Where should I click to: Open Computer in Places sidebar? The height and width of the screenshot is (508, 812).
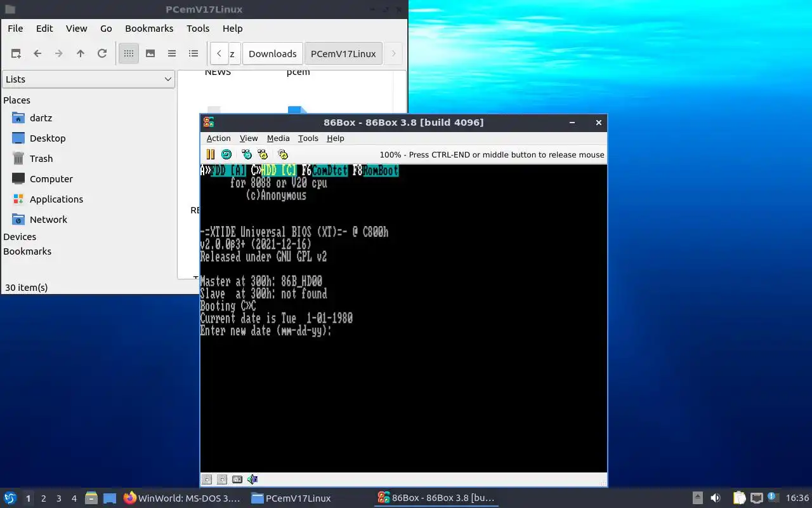coord(51,179)
